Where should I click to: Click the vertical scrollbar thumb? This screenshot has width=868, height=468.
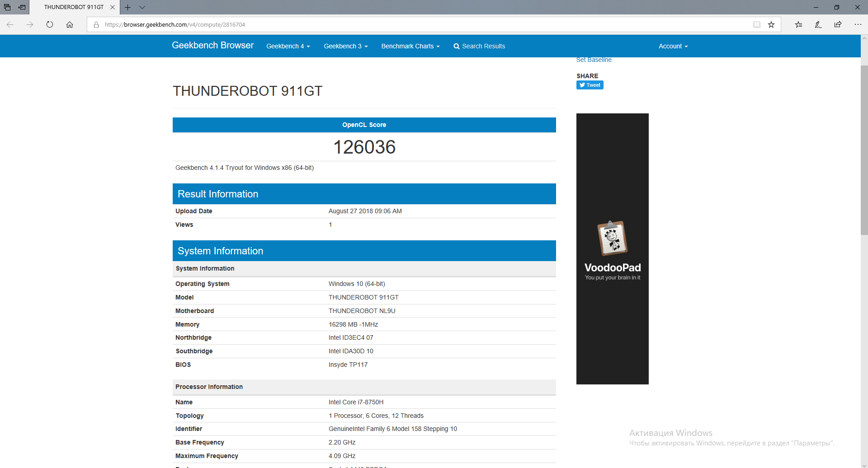click(x=864, y=150)
